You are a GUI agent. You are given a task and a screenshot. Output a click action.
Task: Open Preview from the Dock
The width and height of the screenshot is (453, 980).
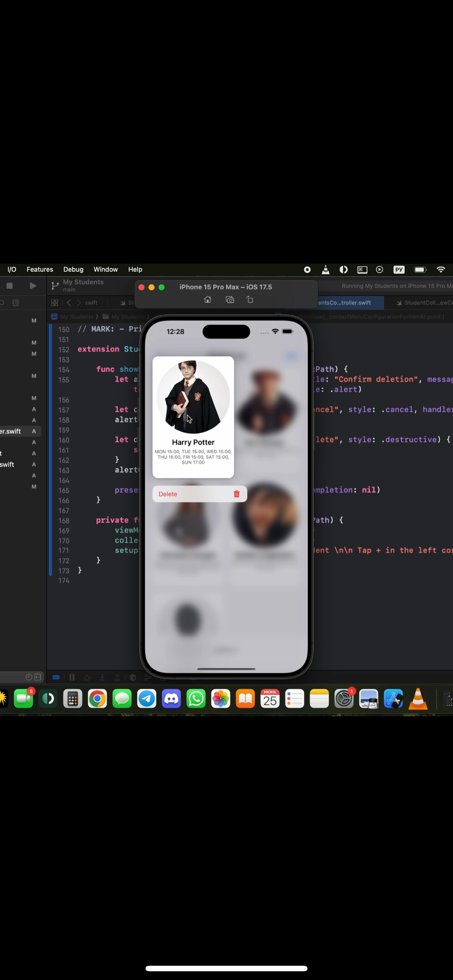pos(369,699)
